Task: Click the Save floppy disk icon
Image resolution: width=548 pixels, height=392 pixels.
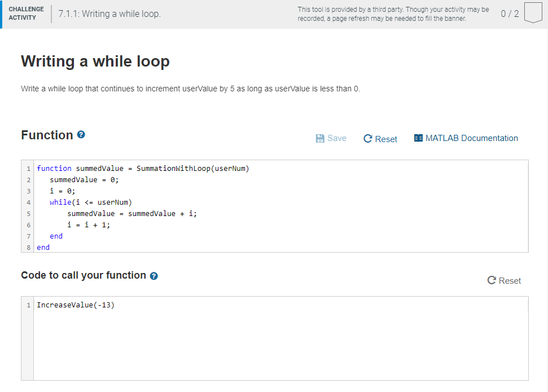Action: (320, 138)
